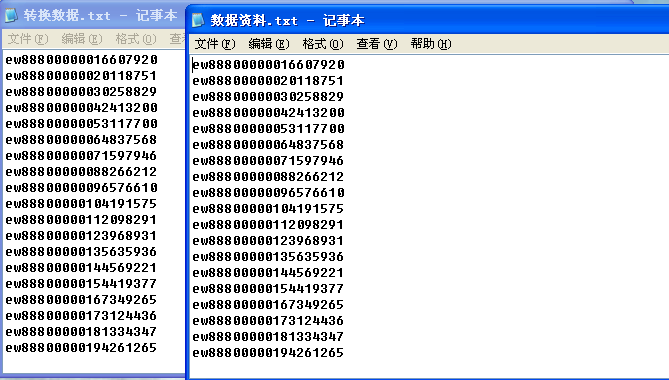
Task: Click line ew88800000112098291 in 数据资料.txt
Action: pyautogui.click(x=268, y=225)
